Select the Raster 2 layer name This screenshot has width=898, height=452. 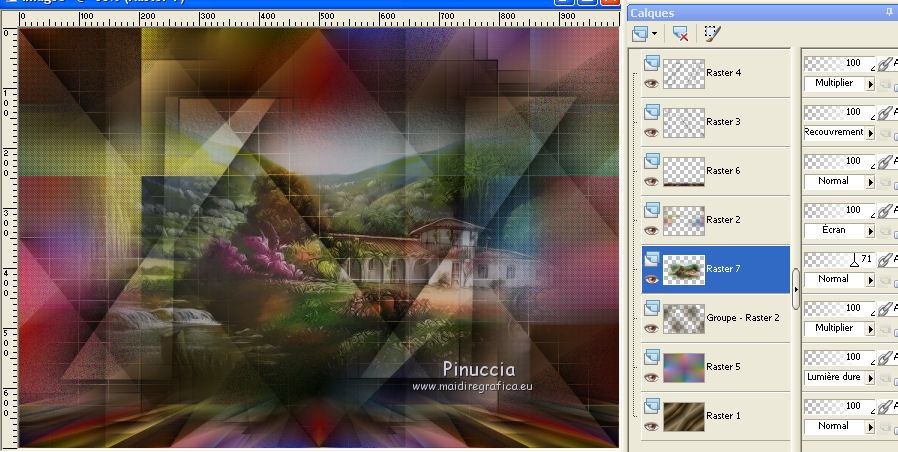pos(723,219)
